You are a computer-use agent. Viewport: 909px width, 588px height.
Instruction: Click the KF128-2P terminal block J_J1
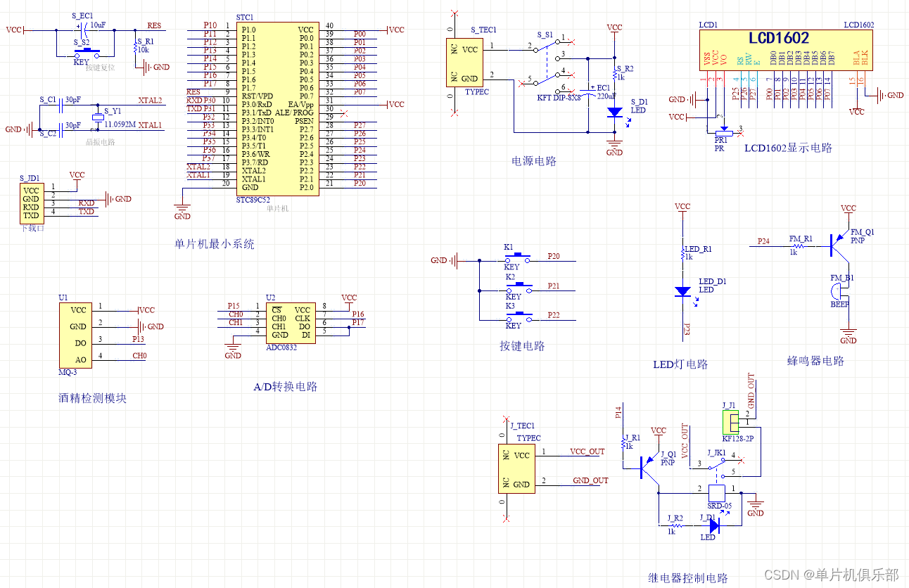(x=730, y=422)
